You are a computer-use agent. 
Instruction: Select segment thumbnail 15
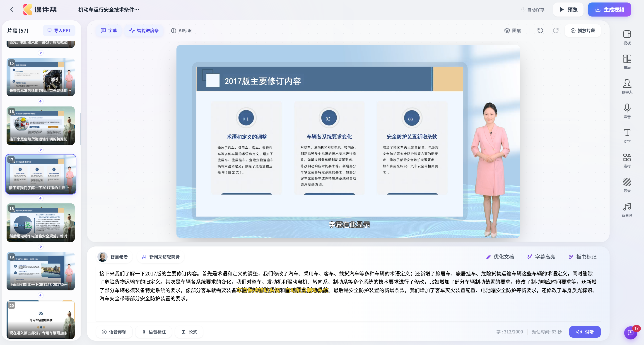coord(41,77)
